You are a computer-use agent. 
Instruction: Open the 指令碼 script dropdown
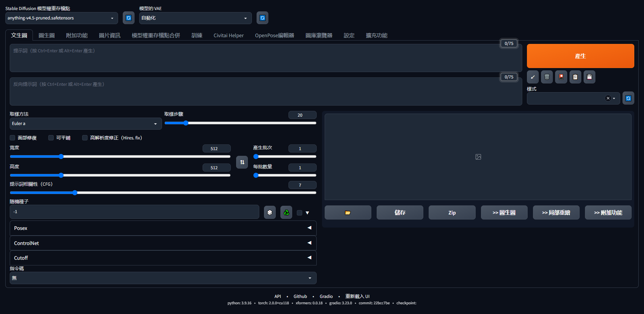click(163, 278)
